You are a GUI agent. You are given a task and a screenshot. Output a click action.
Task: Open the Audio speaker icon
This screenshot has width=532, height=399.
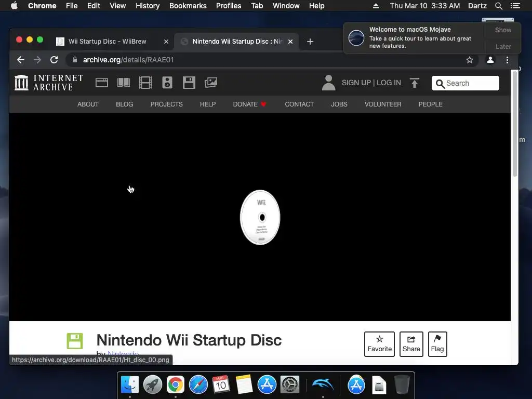pyautogui.click(x=167, y=83)
